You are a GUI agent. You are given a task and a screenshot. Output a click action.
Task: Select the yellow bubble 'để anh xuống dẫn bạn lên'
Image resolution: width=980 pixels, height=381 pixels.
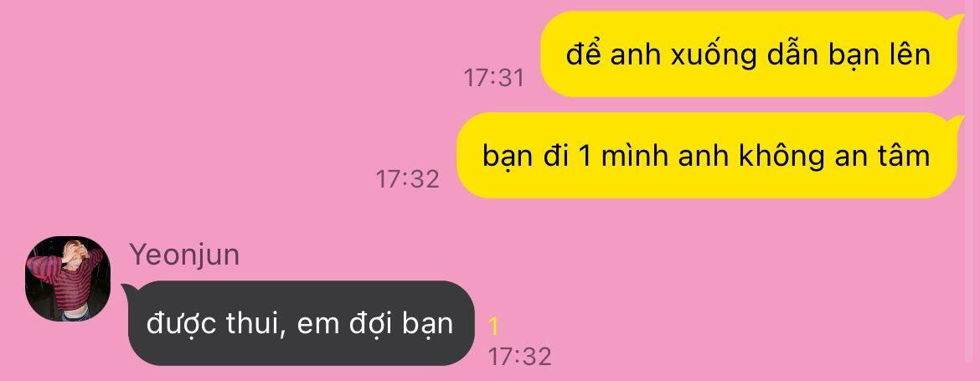tap(748, 54)
